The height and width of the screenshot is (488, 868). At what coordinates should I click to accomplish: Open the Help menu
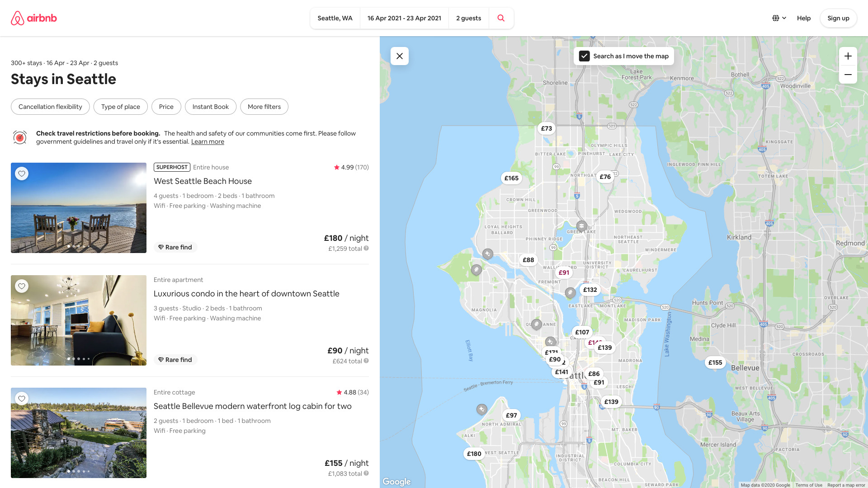(804, 18)
